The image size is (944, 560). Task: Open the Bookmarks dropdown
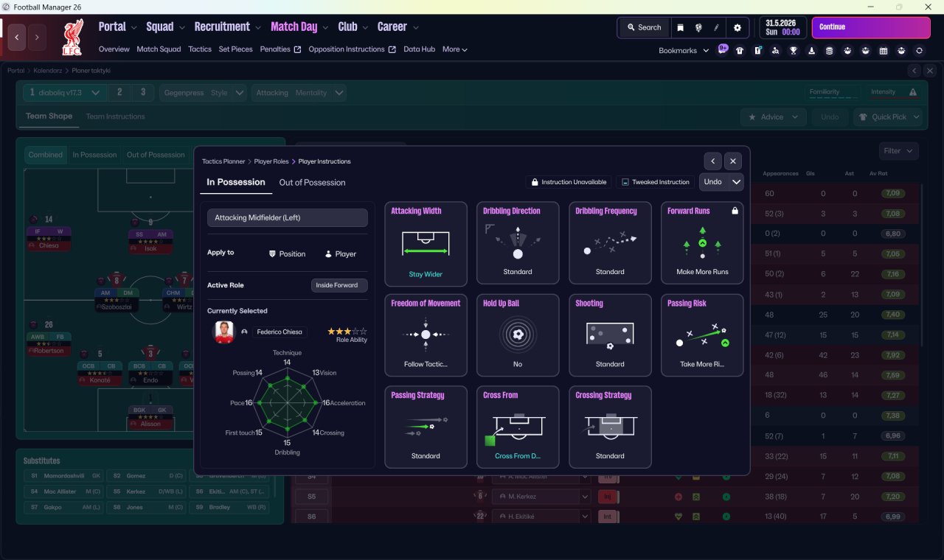[x=684, y=51]
